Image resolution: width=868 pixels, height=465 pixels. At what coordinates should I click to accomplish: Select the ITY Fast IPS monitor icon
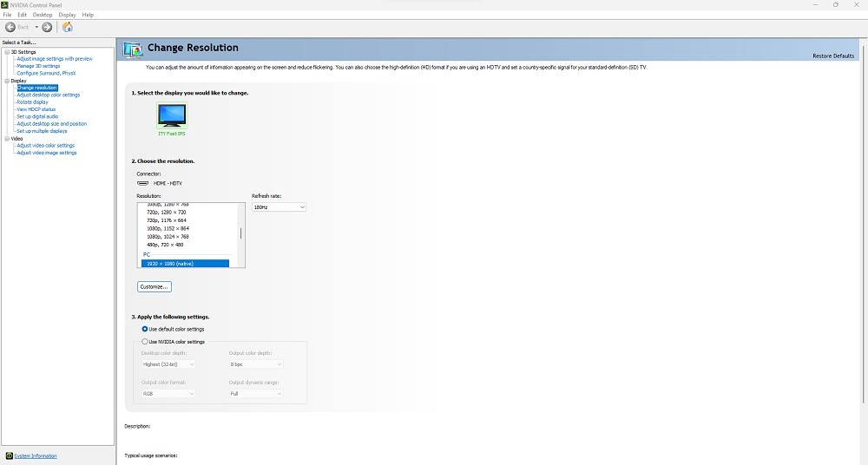pyautogui.click(x=171, y=115)
